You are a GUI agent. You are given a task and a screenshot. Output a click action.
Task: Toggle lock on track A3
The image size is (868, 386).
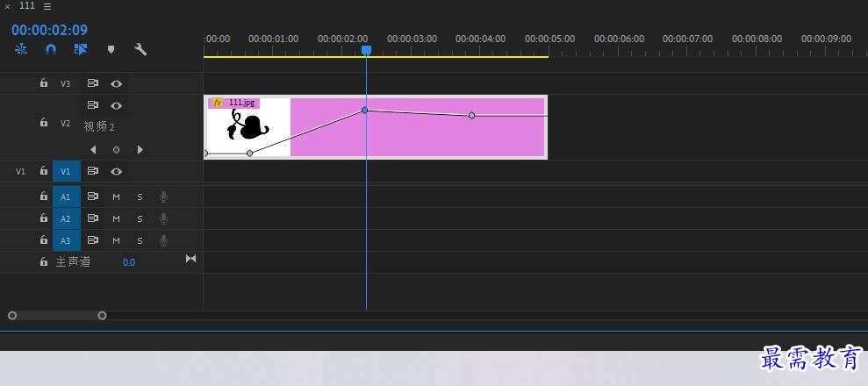44,240
